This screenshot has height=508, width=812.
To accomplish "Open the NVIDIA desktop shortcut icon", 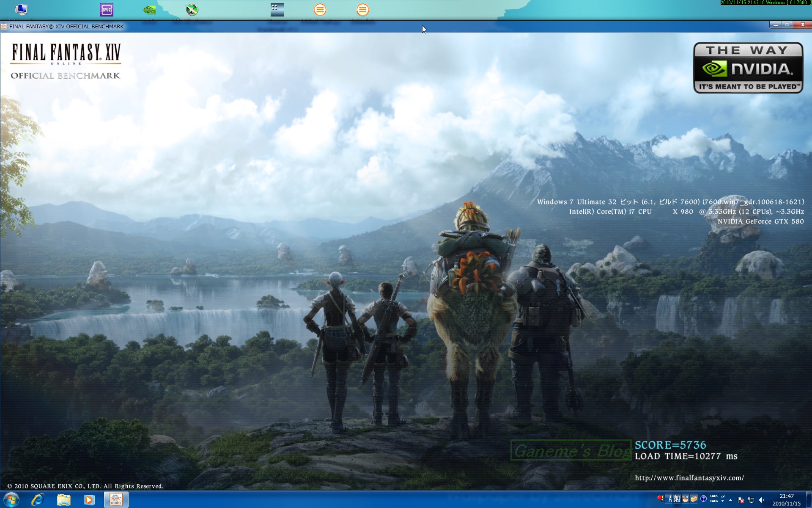I will pyautogui.click(x=149, y=10).
